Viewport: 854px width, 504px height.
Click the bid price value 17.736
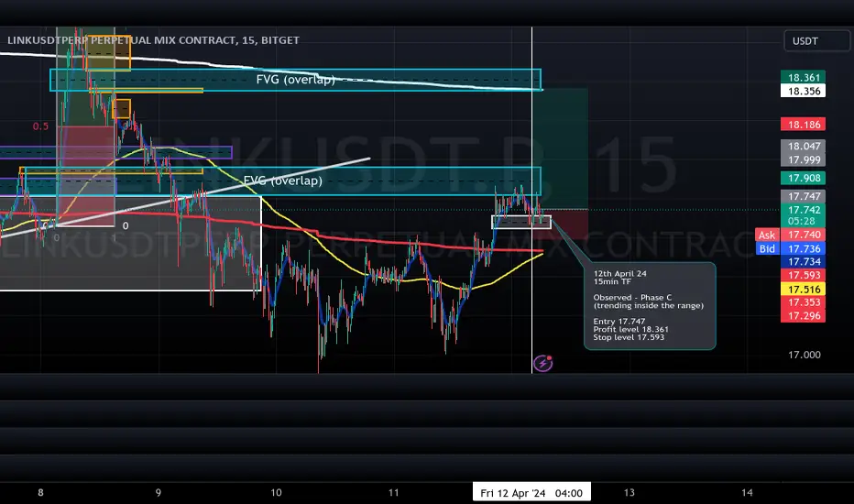(804, 248)
